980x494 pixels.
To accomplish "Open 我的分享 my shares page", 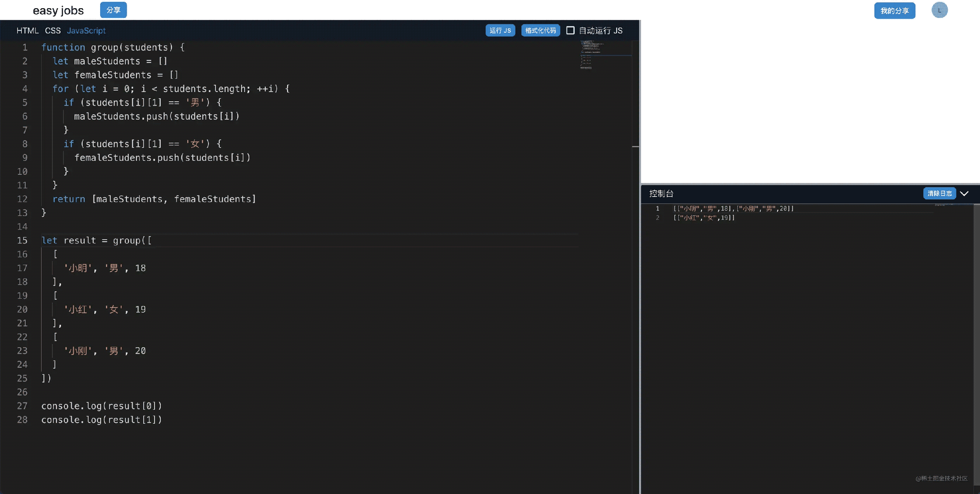I will click(x=894, y=10).
